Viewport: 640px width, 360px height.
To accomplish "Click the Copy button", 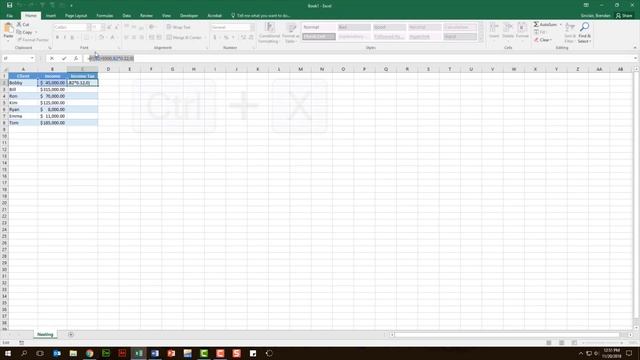I will point(24,32).
